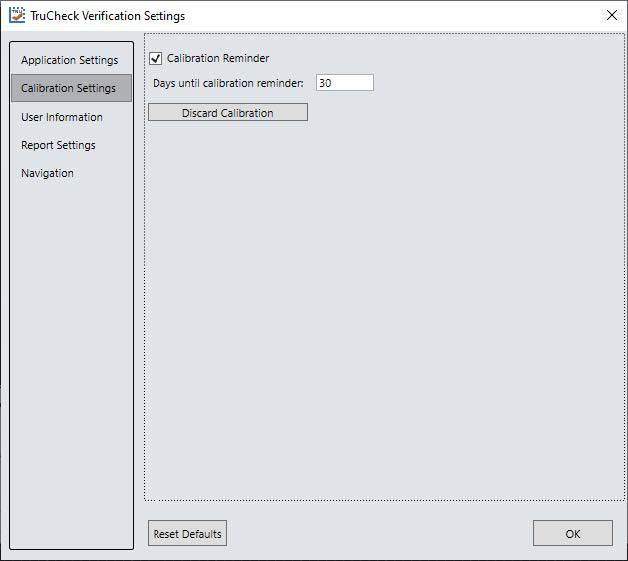Click the value 30 in the days field
This screenshot has height=561, width=628.
click(x=325, y=83)
